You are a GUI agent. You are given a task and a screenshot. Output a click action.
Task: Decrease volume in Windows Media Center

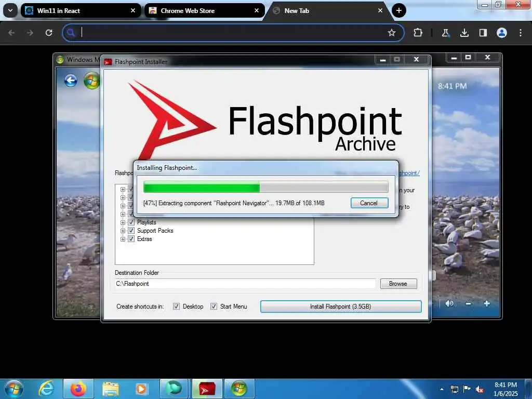coord(469,303)
